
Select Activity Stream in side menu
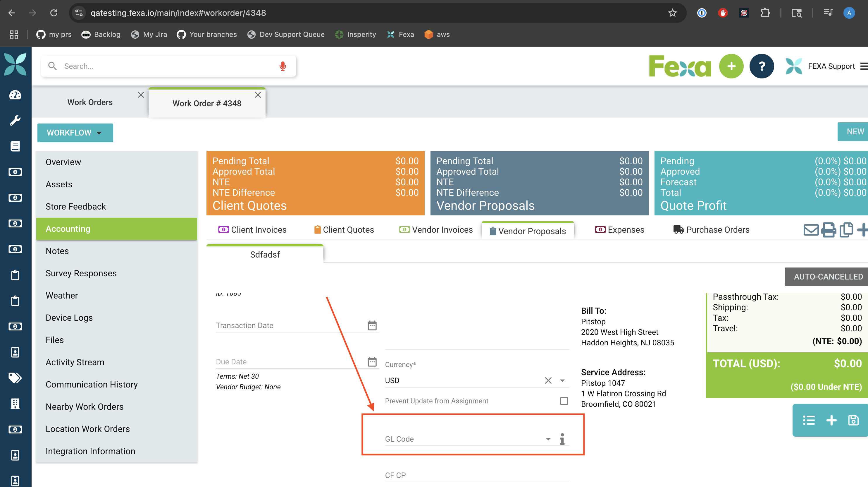point(75,362)
